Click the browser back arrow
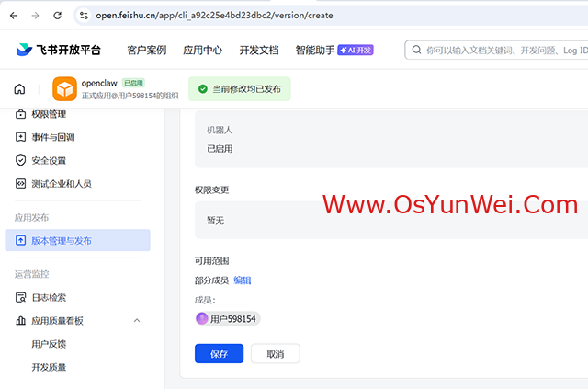This screenshot has width=588, height=389. (12, 16)
